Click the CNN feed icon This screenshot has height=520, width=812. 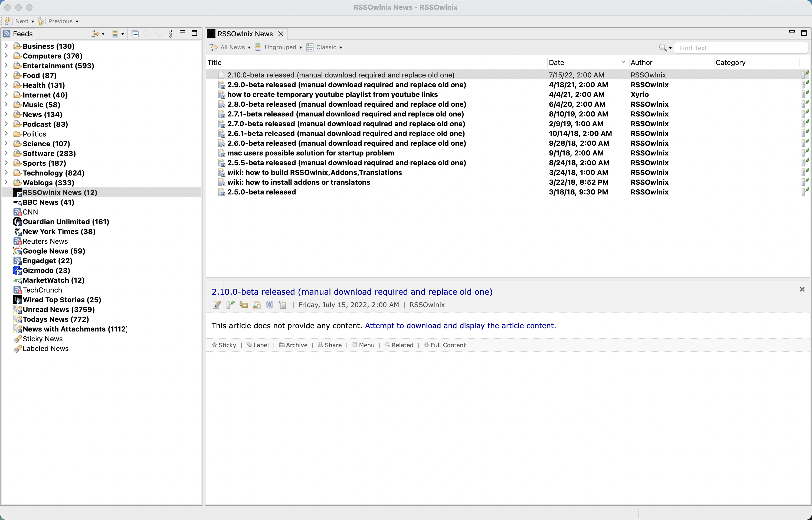(x=17, y=212)
